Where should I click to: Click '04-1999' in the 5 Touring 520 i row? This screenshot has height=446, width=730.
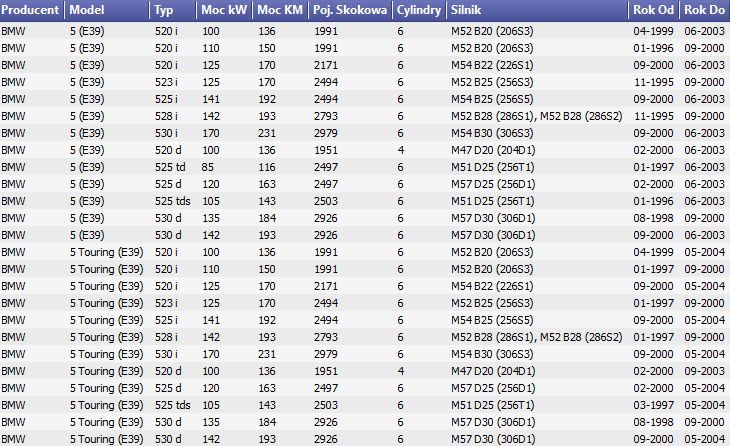tap(653, 252)
